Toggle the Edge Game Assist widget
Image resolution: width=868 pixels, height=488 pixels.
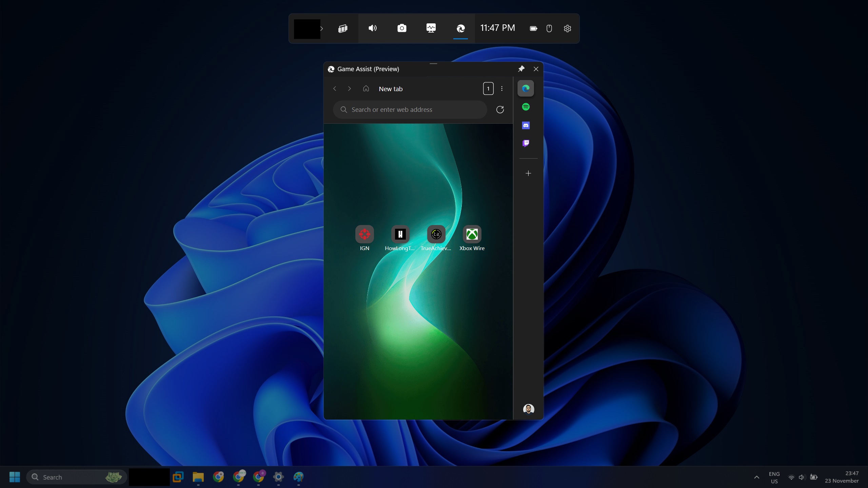pos(460,28)
